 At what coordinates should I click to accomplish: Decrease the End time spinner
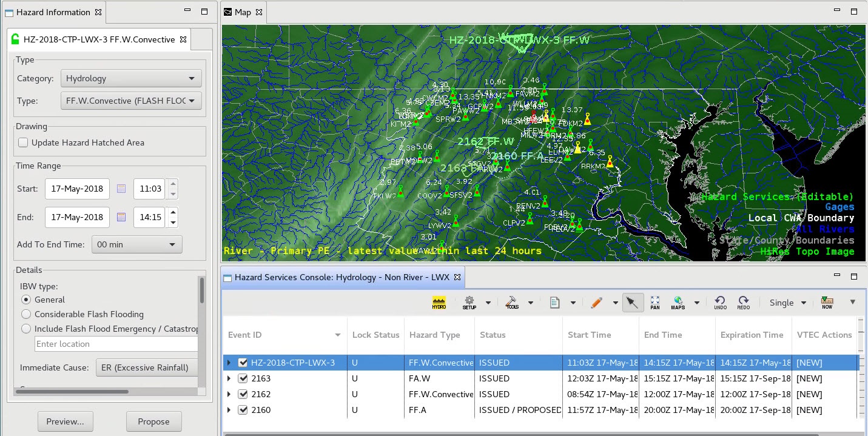click(x=173, y=222)
